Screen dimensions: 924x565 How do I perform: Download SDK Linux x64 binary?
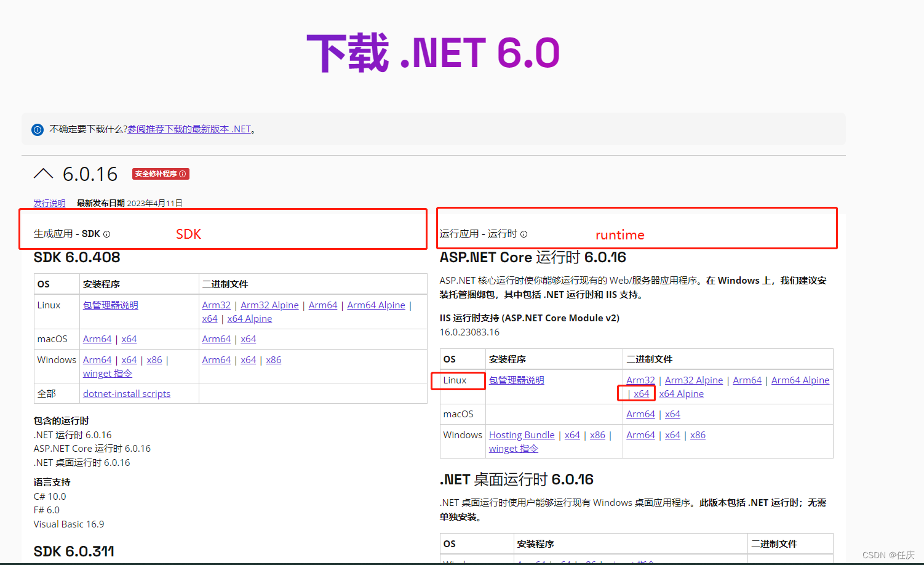(x=210, y=319)
